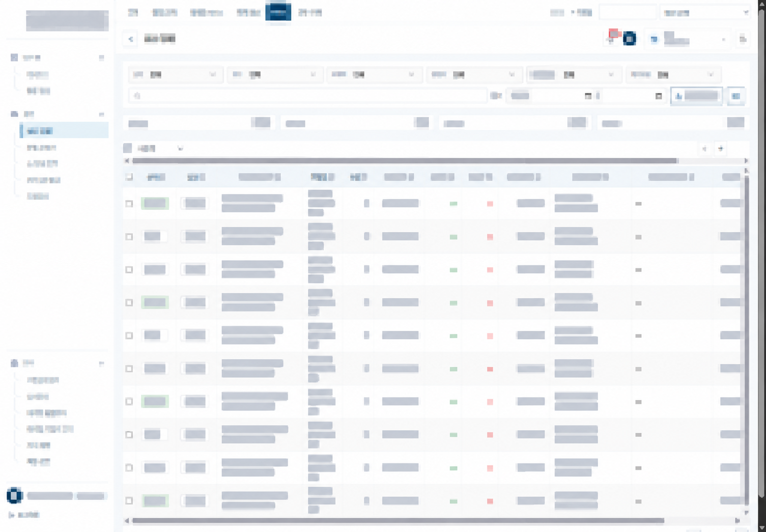Click the rightmost icon in the page header

[743, 39]
